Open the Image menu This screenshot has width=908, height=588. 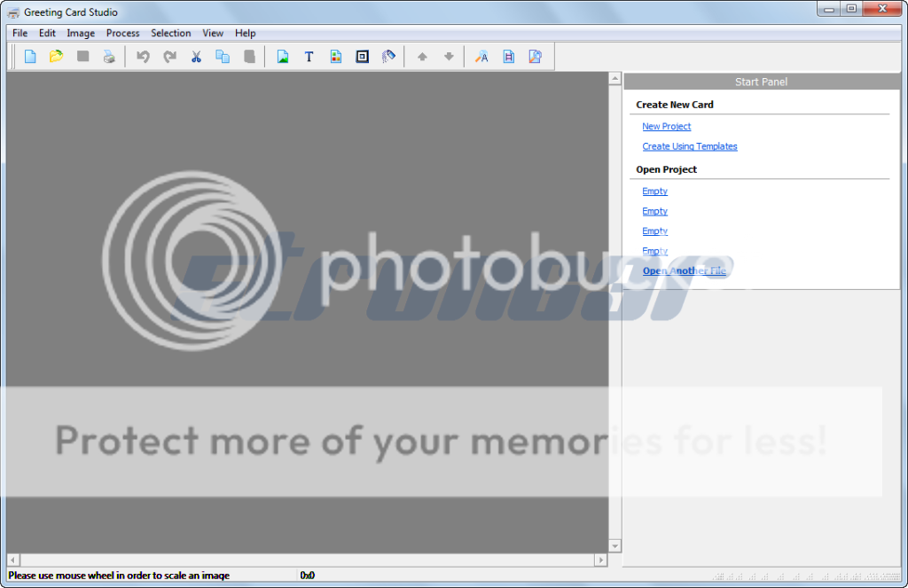tap(81, 33)
